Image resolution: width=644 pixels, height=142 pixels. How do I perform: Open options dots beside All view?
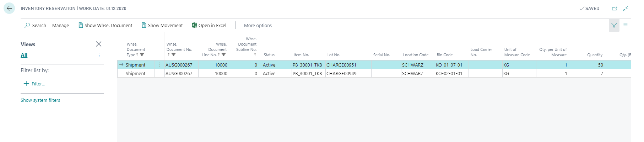tap(99, 55)
